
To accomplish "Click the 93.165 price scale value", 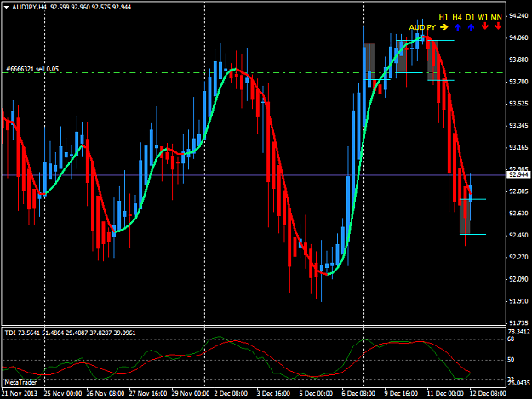I will pyautogui.click(x=518, y=147).
